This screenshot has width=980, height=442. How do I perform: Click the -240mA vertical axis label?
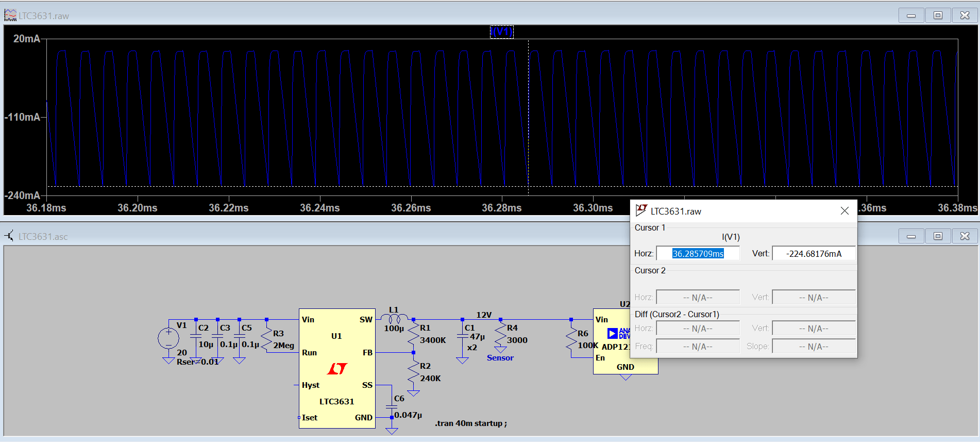(x=23, y=195)
